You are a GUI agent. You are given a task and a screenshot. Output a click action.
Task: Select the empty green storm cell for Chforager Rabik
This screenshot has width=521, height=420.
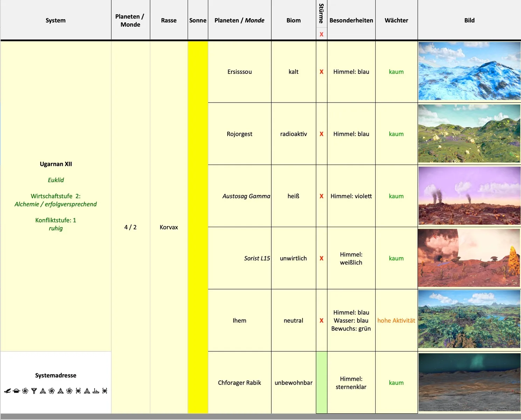point(321,383)
